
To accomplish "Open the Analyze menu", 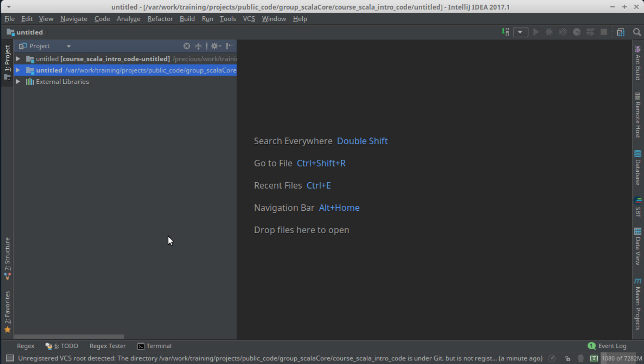I will pos(128,19).
